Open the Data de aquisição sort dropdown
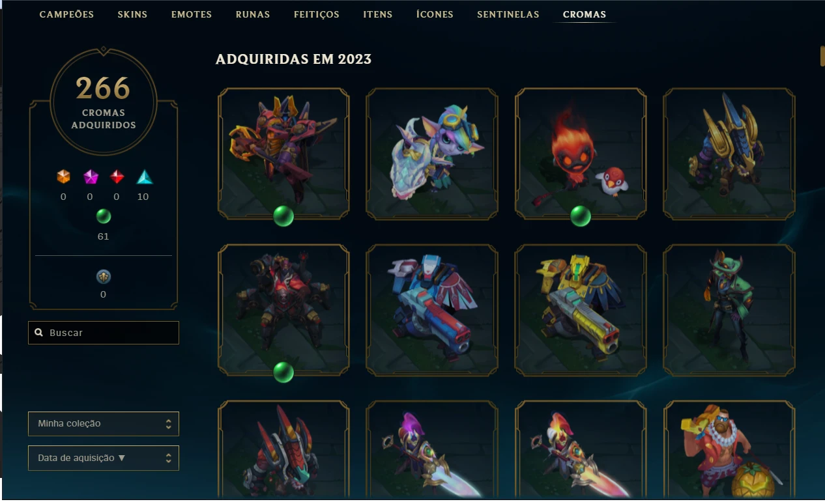 [104, 458]
